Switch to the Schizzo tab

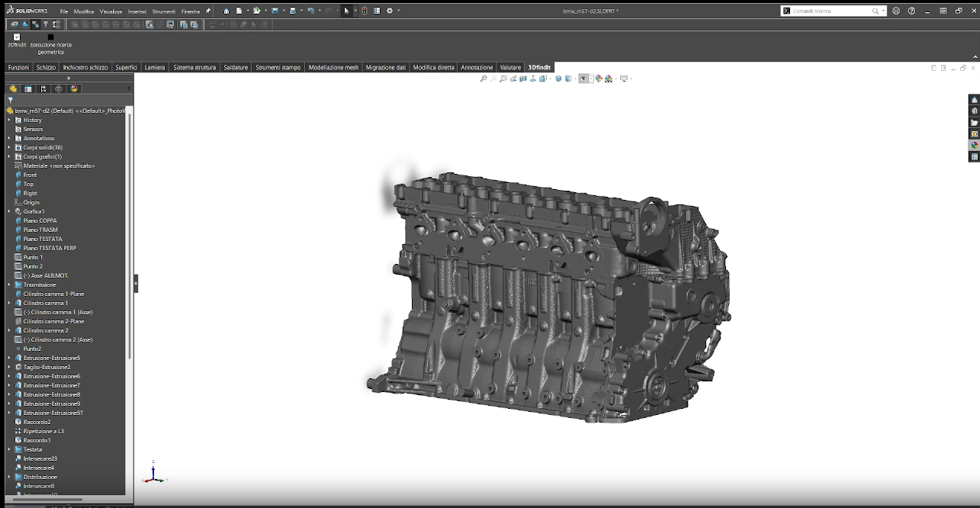pos(46,67)
